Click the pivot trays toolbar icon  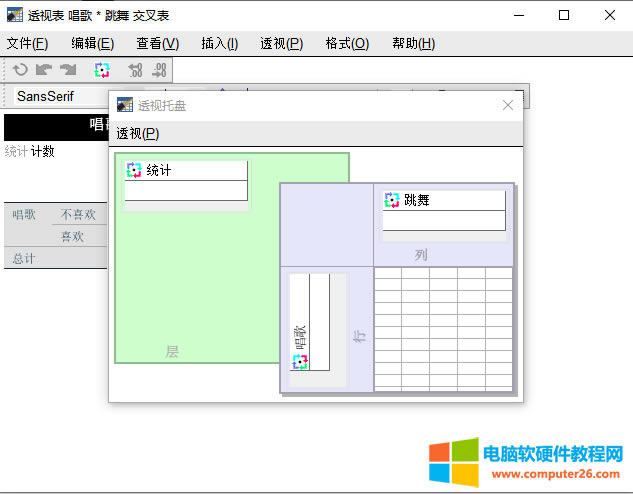click(102, 70)
